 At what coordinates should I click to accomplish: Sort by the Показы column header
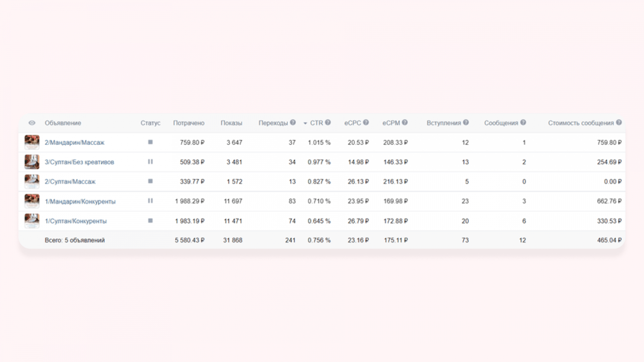(231, 123)
